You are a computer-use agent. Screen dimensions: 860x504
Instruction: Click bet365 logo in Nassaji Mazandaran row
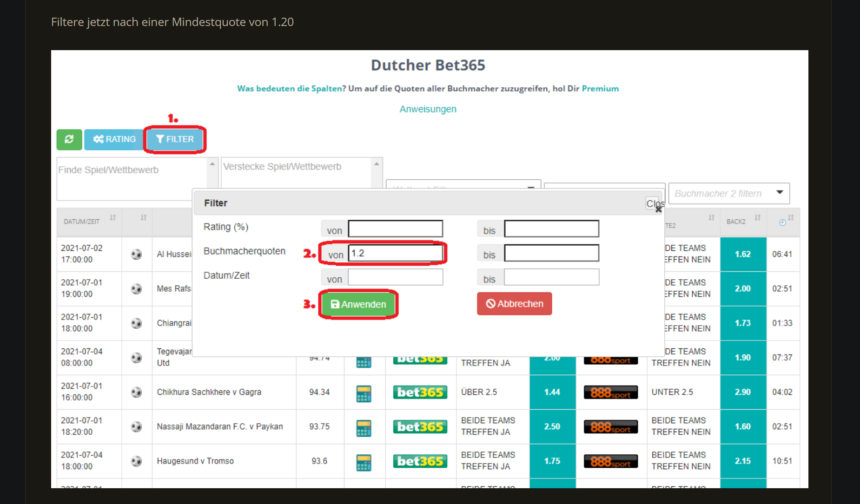(x=420, y=427)
